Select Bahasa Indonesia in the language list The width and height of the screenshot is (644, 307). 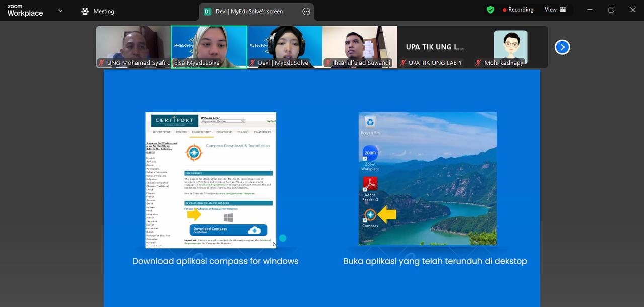156,172
